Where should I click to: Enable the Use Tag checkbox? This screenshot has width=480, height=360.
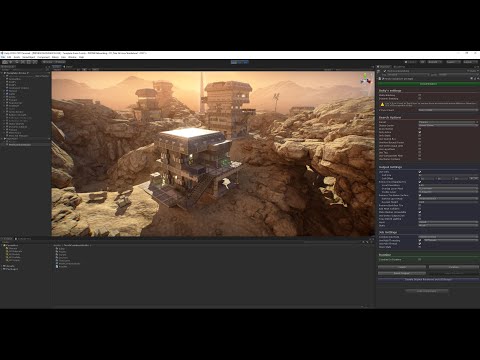point(420,152)
